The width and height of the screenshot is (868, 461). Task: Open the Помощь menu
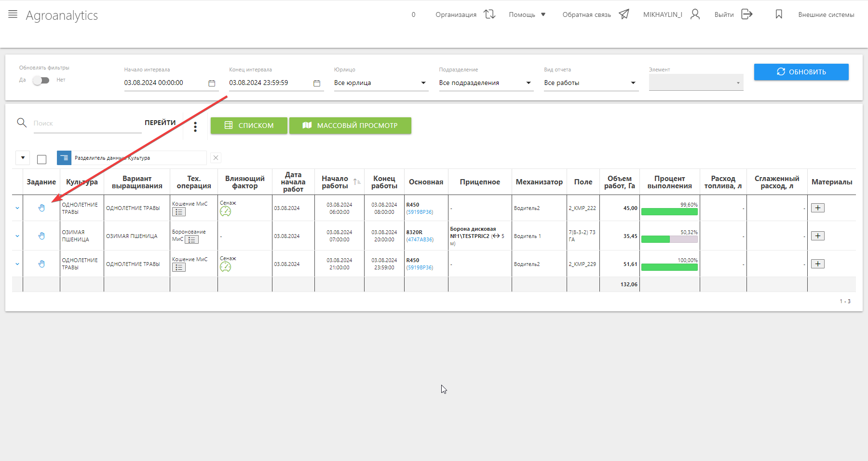coord(527,14)
